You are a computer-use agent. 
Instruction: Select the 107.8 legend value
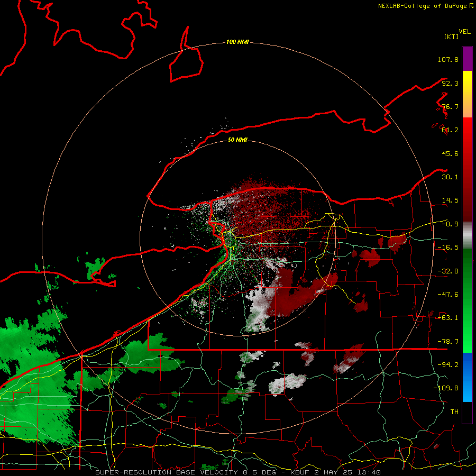448,59
